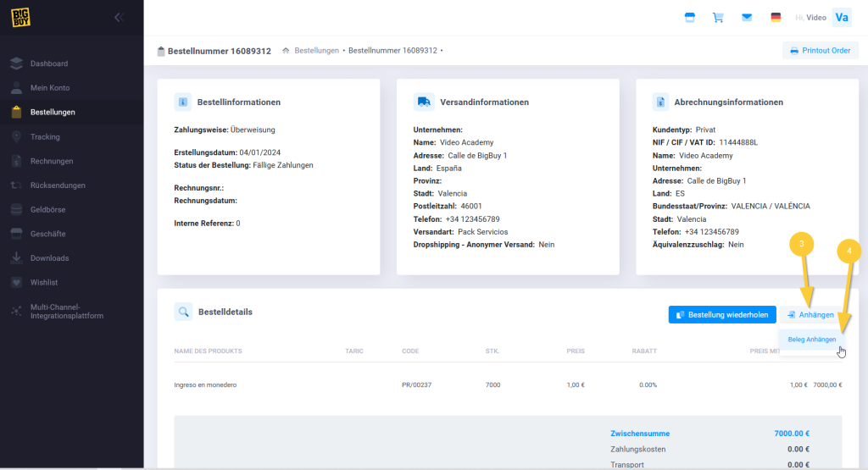
Task: Click the Bestellungen link in breadcrumb
Action: [316, 51]
